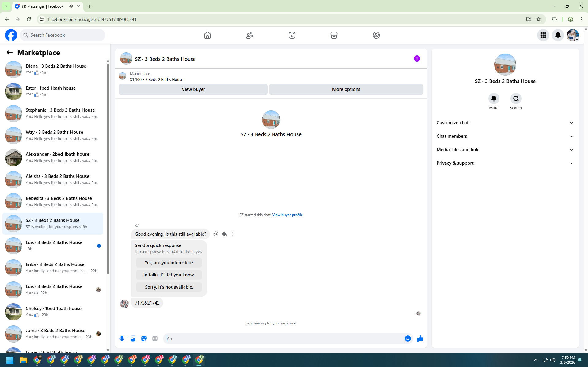This screenshot has height=367, width=588.
Task: Record a voice clip with the microphone
Action: click(122, 339)
